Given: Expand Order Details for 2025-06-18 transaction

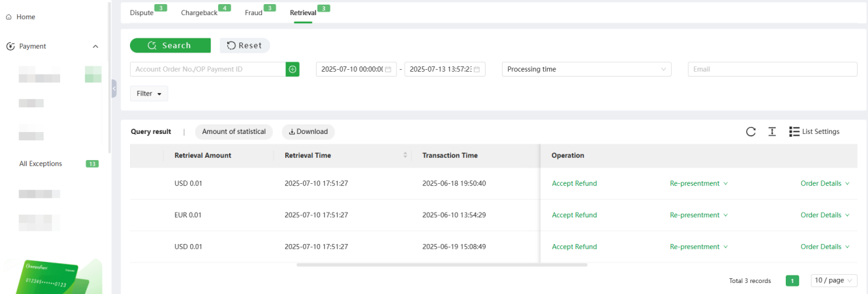Looking at the screenshot, I should point(825,183).
